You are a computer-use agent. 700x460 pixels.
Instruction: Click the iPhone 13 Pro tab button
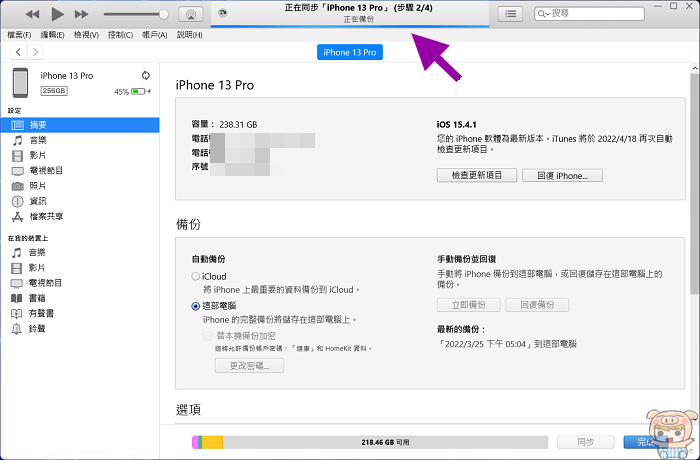350,52
